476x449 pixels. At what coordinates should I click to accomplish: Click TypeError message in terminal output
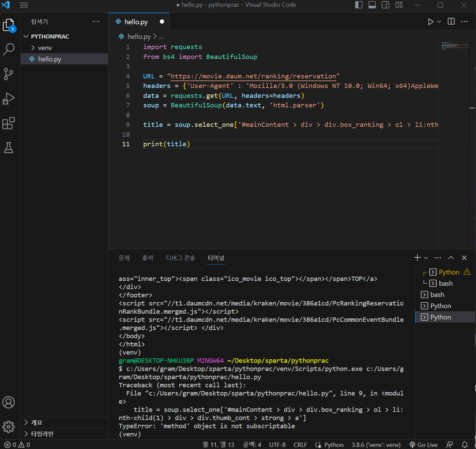click(207, 426)
